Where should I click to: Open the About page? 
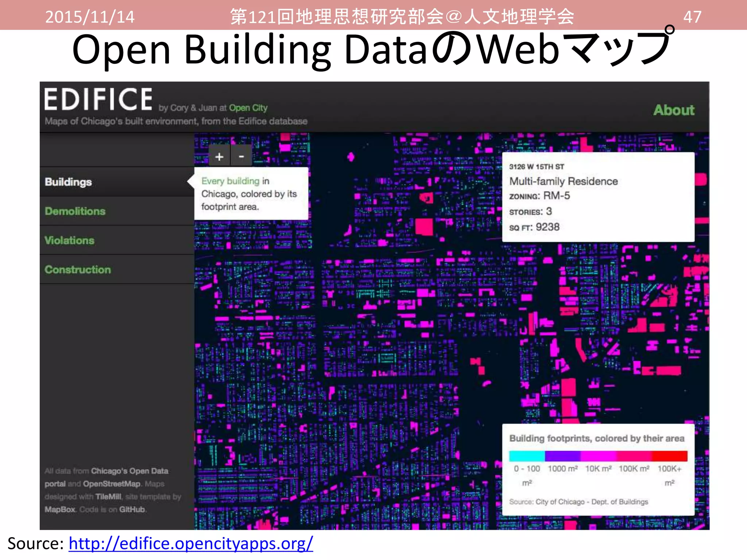[x=674, y=110]
